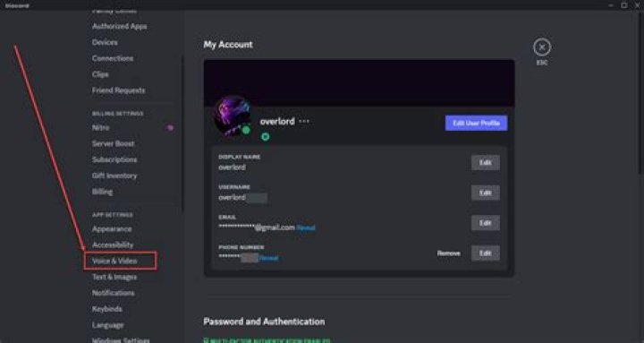The height and width of the screenshot is (343, 644).
Task: Click the overlord display name value
Action: point(232,167)
